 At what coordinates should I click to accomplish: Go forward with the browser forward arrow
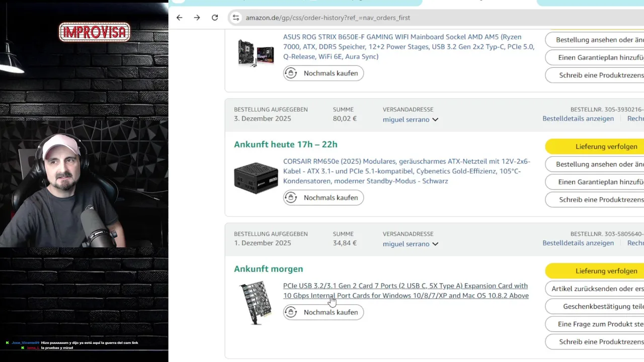coord(197,18)
